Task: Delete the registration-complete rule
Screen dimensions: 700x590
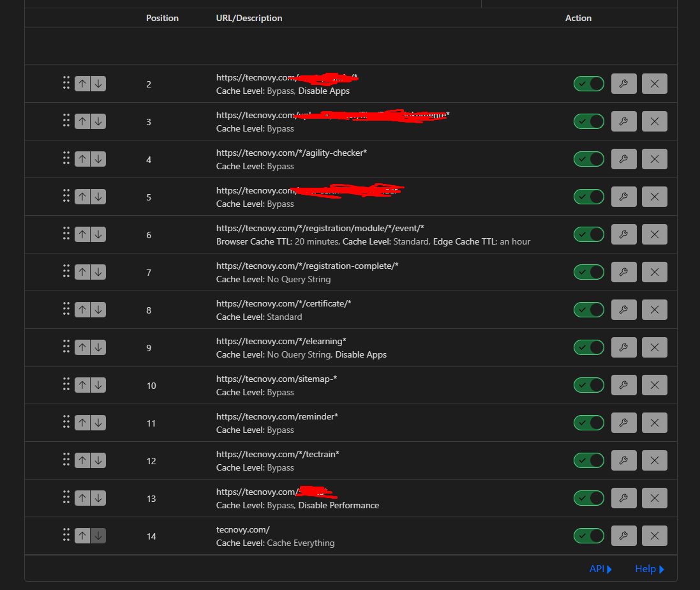Action: click(655, 272)
